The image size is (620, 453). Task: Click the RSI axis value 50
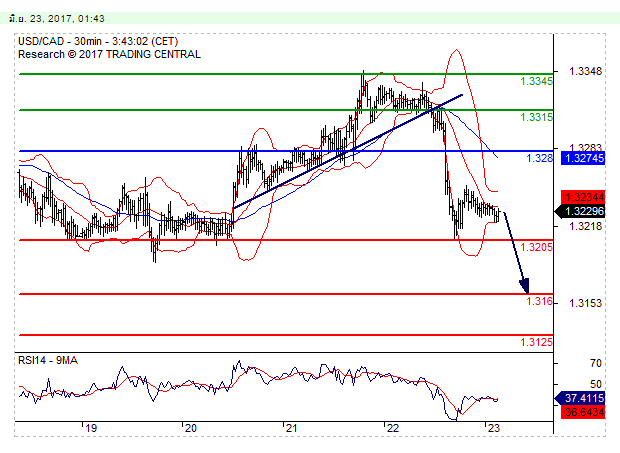[595, 384]
